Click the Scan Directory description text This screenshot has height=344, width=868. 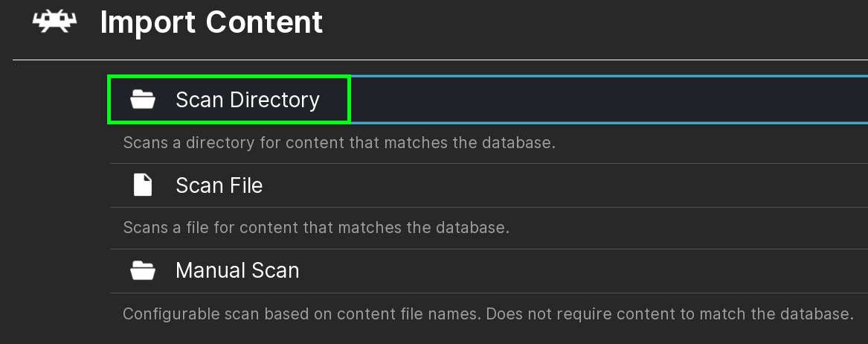coord(338,142)
